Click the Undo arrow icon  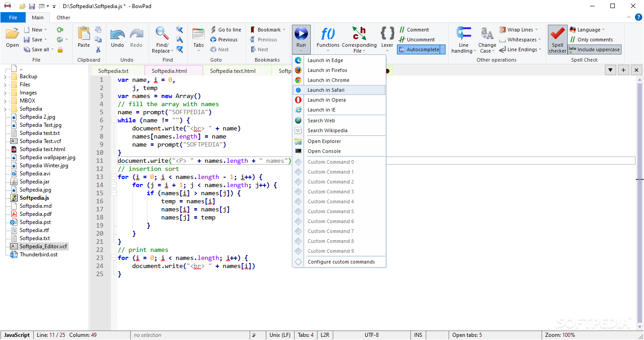(117, 34)
